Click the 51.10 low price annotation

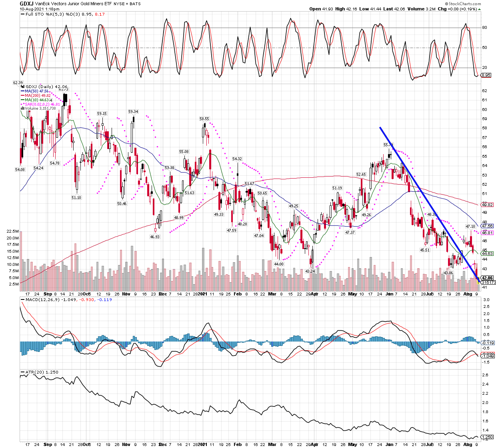(76, 198)
